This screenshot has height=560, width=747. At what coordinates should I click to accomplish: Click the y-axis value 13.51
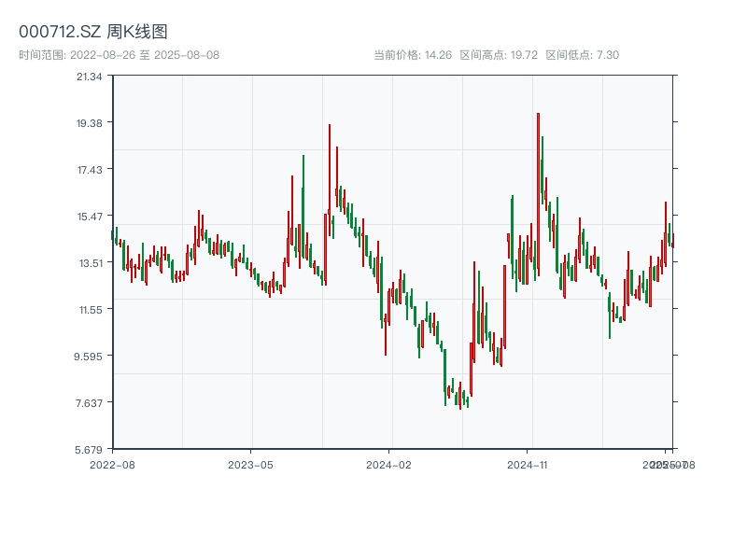(90, 263)
